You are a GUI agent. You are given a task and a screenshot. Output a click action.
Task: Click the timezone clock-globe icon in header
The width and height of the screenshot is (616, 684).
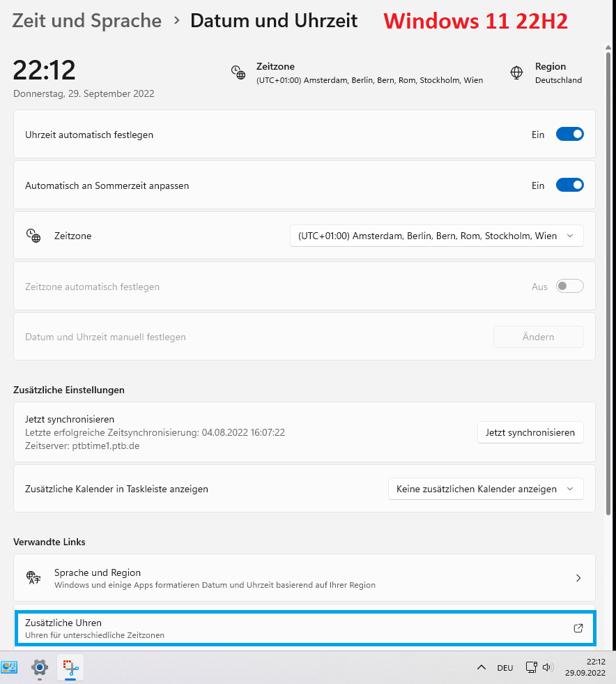[238, 73]
